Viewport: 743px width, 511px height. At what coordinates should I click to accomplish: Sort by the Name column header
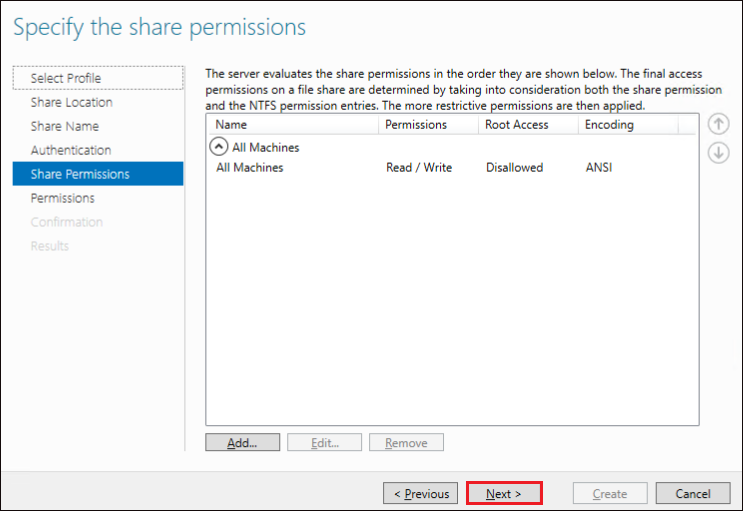pos(293,125)
